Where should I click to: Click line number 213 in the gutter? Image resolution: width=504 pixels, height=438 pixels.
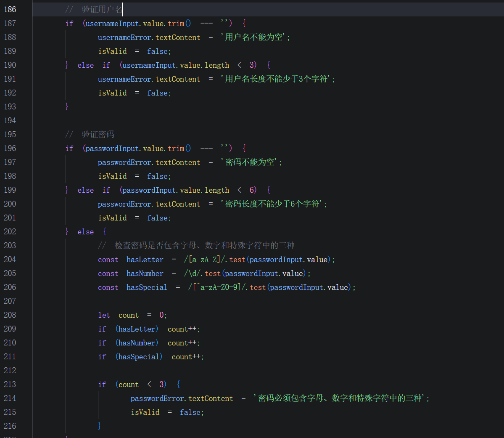click(x=10, y=384)
